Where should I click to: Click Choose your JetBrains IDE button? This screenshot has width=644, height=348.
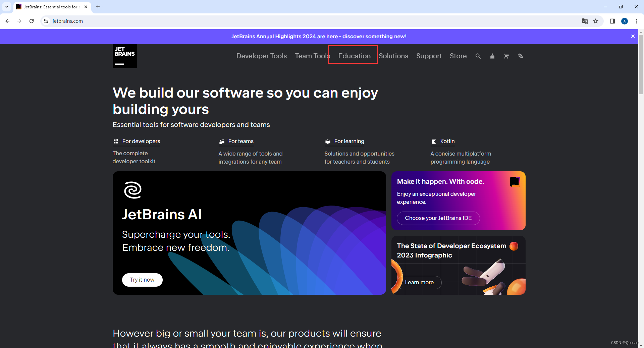[x=438, y=218]
